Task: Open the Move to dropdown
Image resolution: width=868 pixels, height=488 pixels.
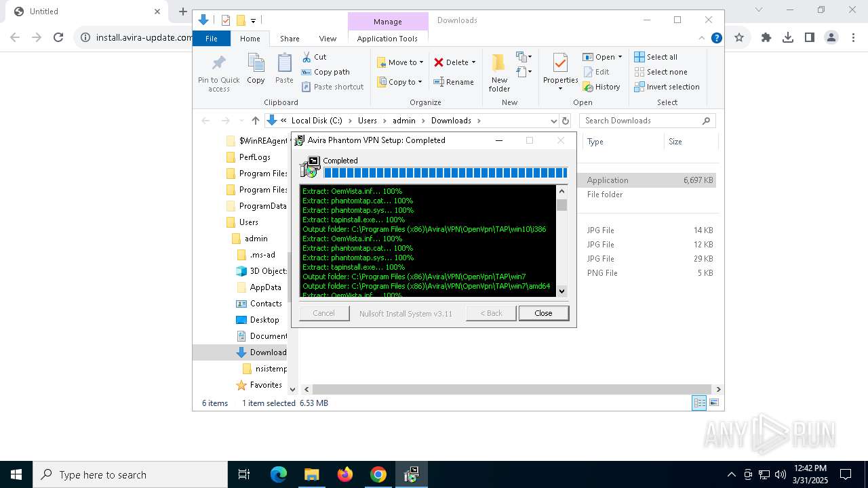Action: click(x=400, y=62)
